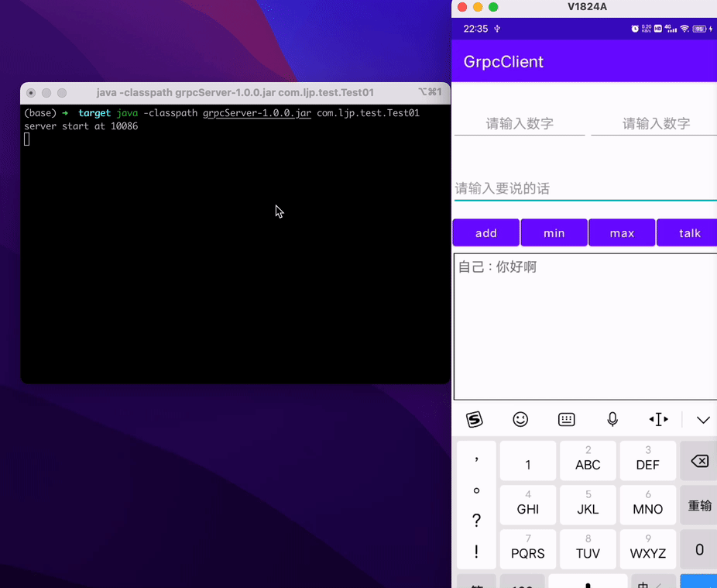Tap the 0 key on keyboard

699,549
